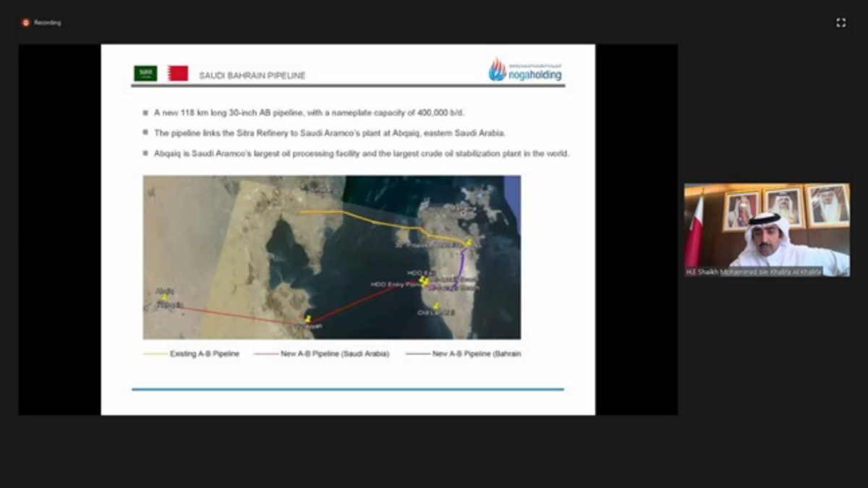
Task: Click pin at eastern end of yellow pipeline
Action: click(469, 241)
